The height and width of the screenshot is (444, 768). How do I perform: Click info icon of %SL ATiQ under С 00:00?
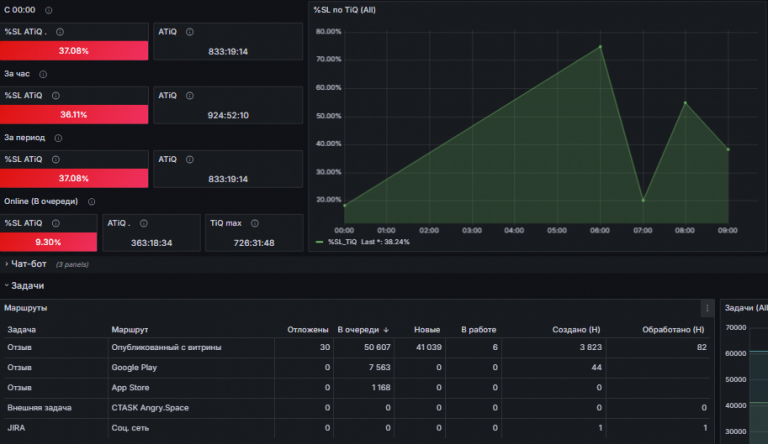[60, 32]
